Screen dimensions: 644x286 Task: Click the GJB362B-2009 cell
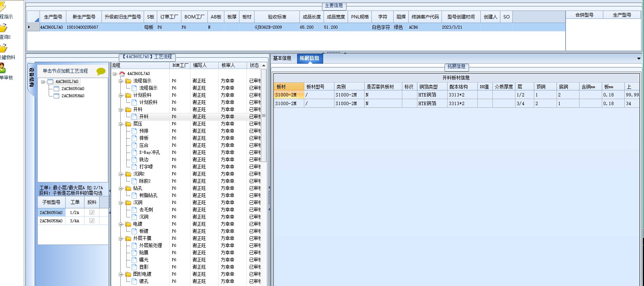tap(277, 27)
